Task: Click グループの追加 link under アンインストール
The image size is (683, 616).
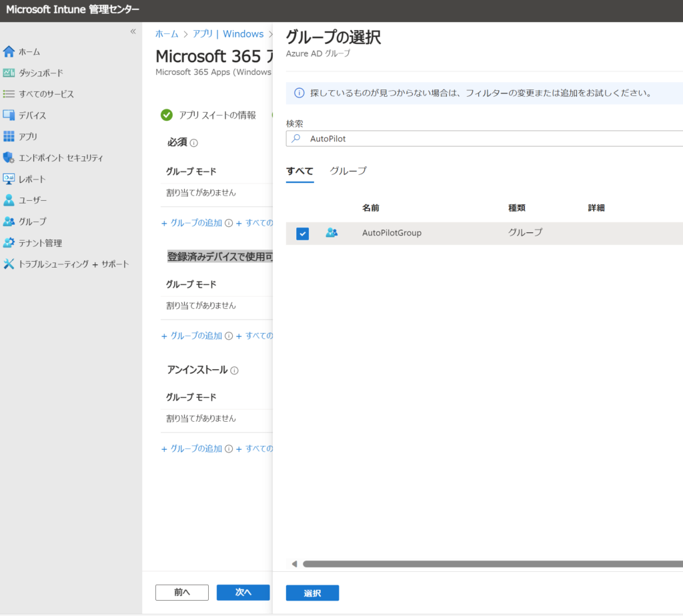Action: 196,449
